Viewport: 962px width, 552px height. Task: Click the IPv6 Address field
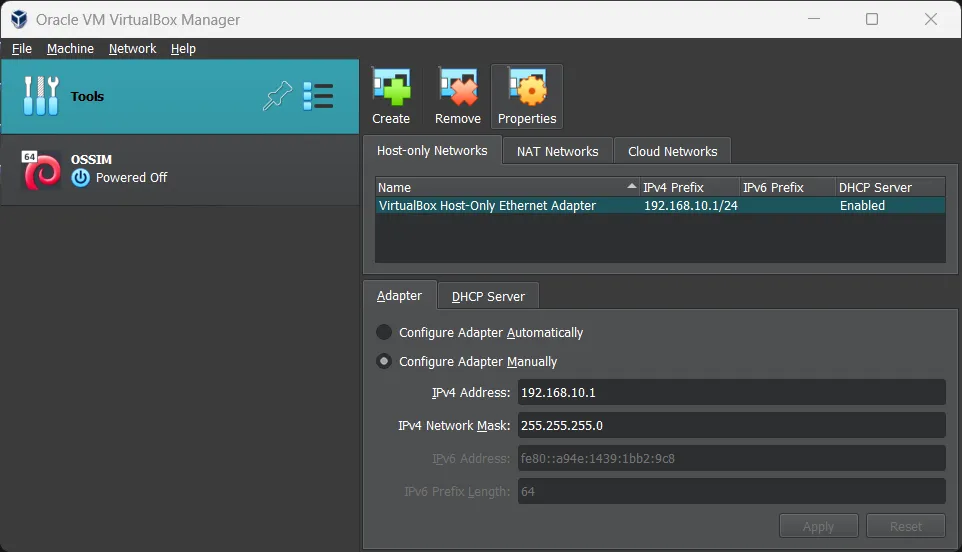click(731, 459)
